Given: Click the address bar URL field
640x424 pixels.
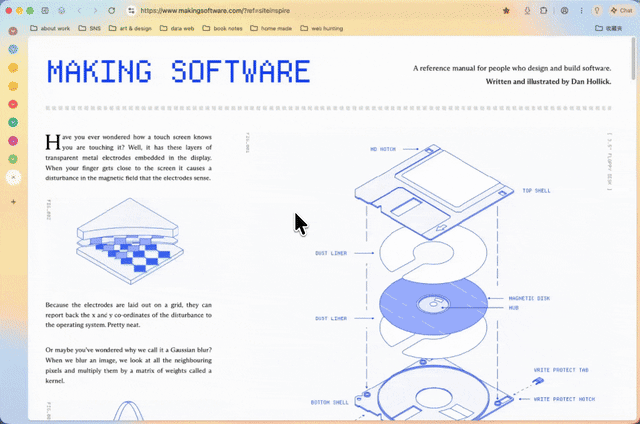Looking at the screenshot, I should click(215, 11).
